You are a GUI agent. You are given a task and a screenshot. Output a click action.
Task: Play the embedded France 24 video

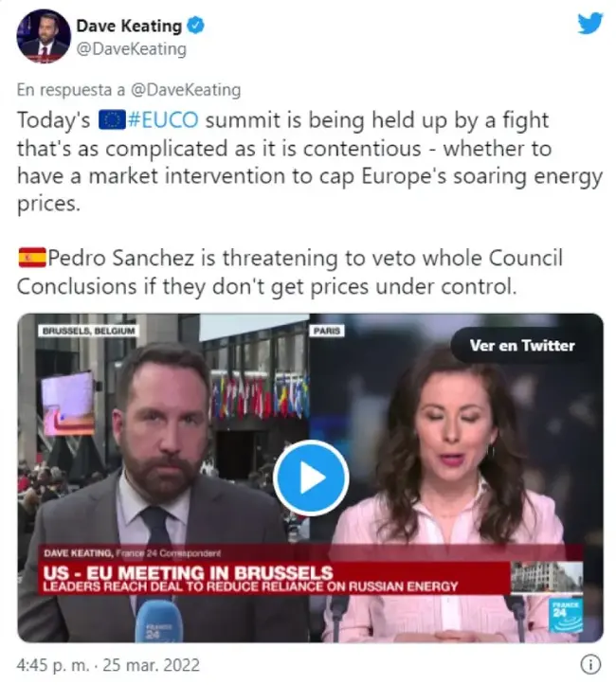point(311,478)
